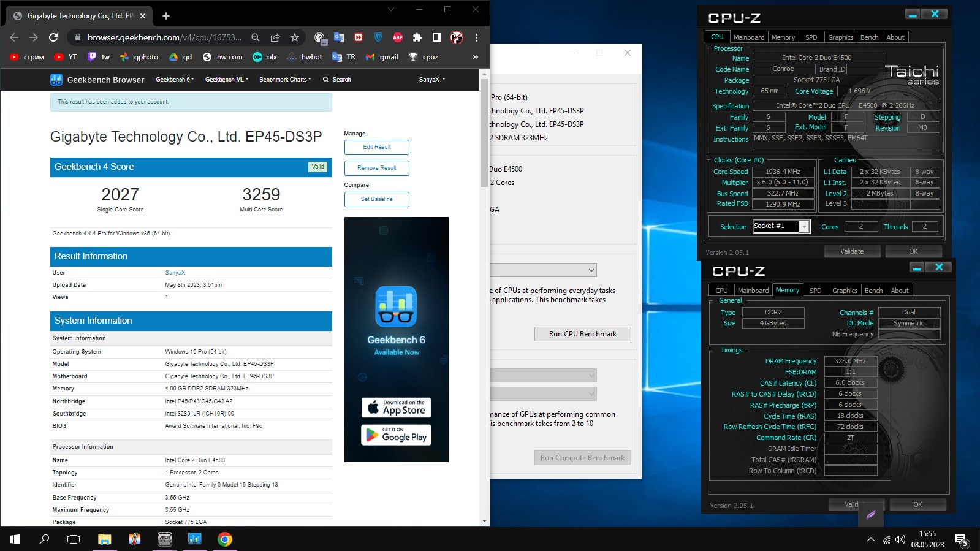
Task: Open Graphics tab in top CPU-Z window
Action: coord(841,37)
